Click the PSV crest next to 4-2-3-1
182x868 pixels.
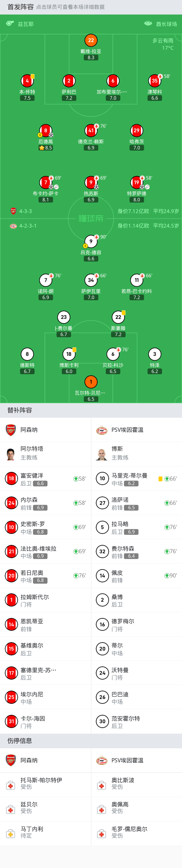(13, 226)
